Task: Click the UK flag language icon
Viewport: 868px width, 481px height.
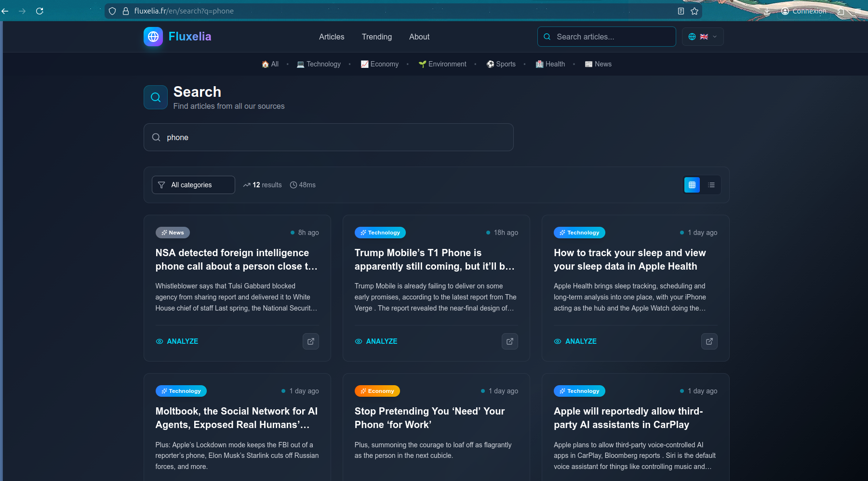Action: (x=704, y=37)
